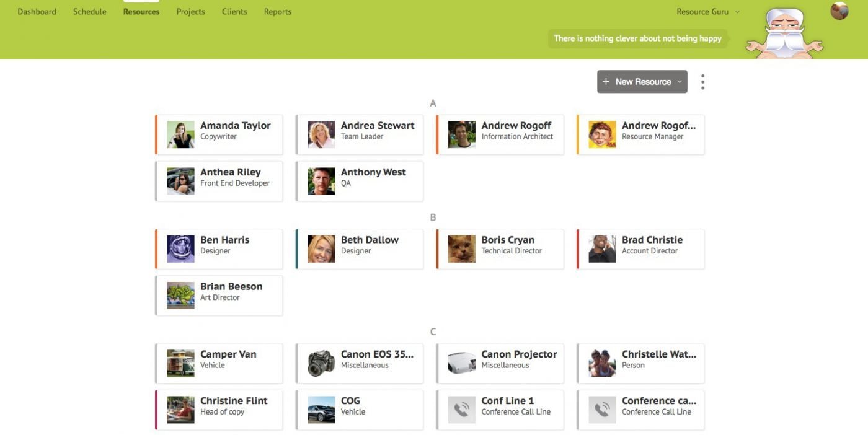Image resolution: width=868 pixels, height=435 pixels.
Task: Switch to the Projects tab
Action: point(190,12)
